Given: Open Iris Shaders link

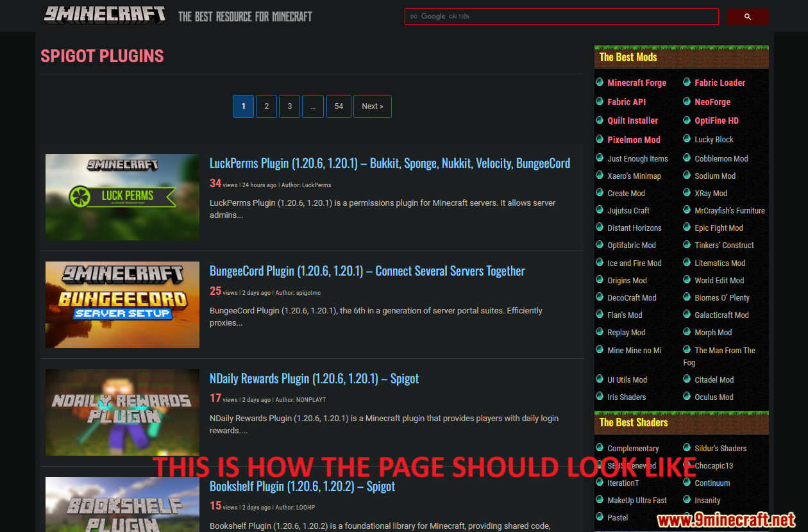Looking at the screenshot, I should [x=627, y=397].
